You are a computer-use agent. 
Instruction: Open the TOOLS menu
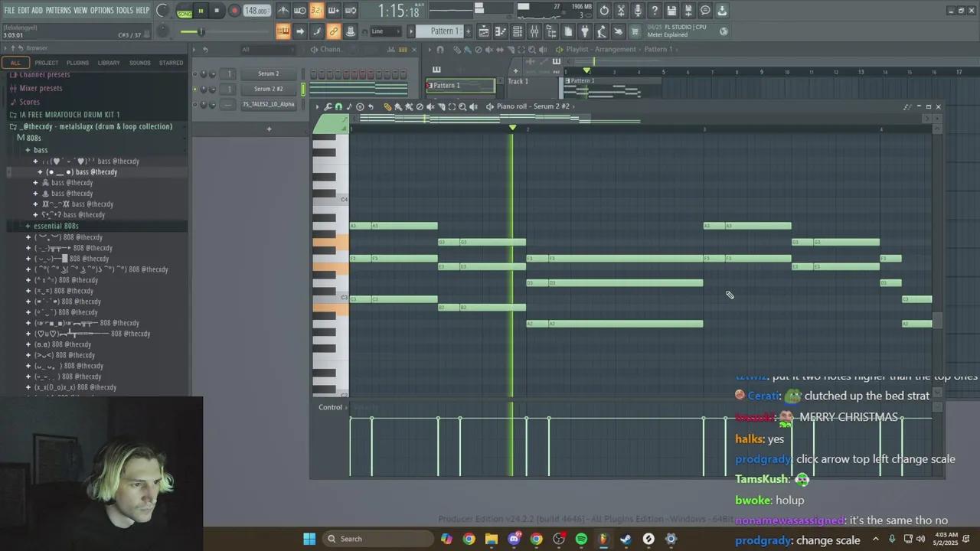pyautogui.click(x=124, y=10)
